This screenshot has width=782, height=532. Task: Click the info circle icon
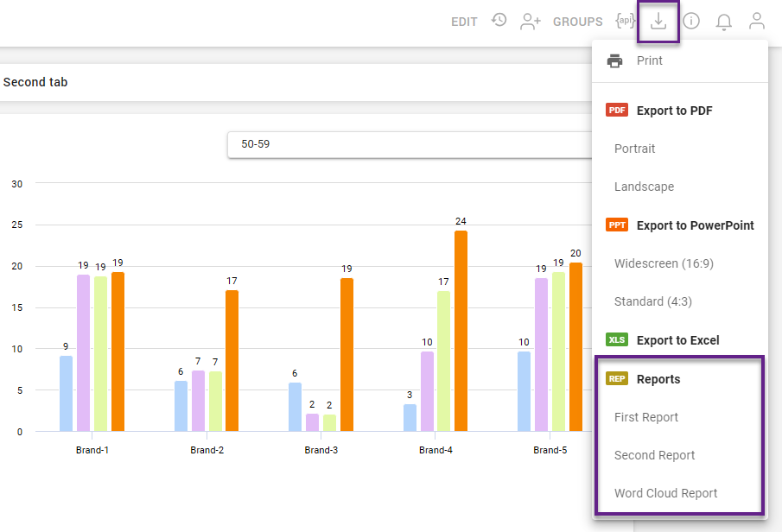coord(691,22)
